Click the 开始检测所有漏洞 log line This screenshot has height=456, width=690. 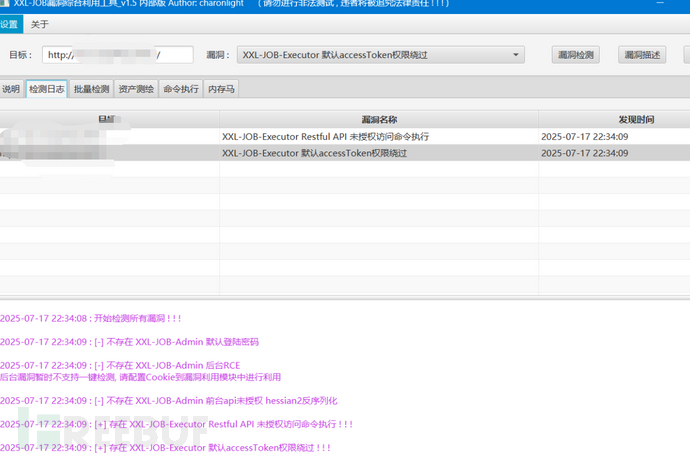[x=91, y=318]
